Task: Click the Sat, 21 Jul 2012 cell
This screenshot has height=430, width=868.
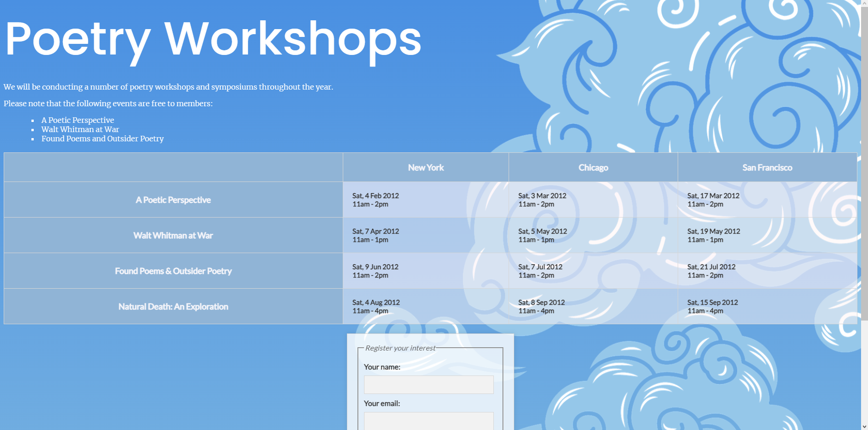Action: 711,271
